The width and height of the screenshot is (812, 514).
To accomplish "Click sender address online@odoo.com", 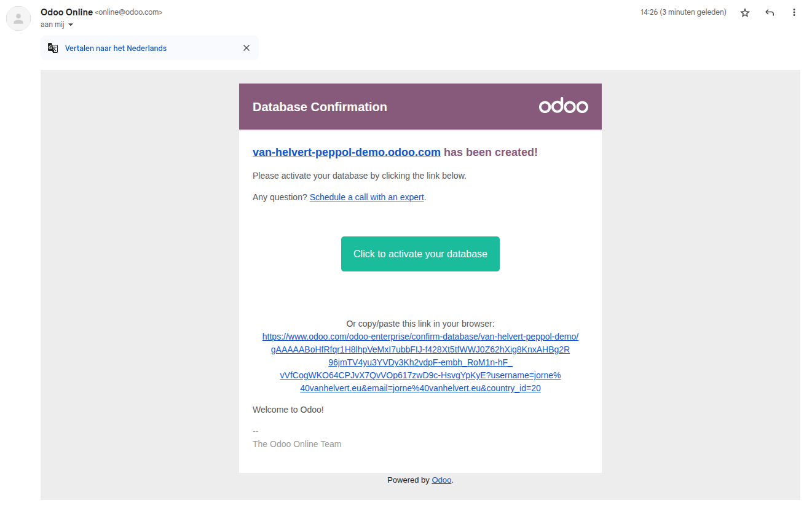I will coord(128,12).
